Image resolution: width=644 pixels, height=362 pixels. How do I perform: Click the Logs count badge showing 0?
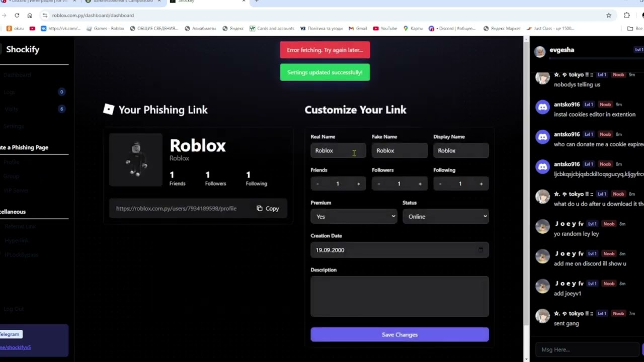[x=62, y=92]
